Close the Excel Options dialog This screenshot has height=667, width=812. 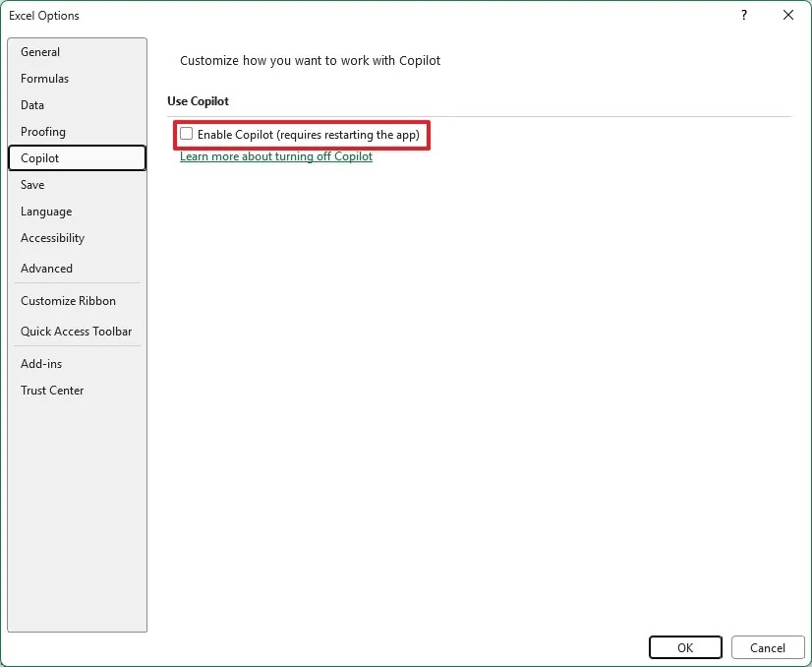[x=788, y=15]
